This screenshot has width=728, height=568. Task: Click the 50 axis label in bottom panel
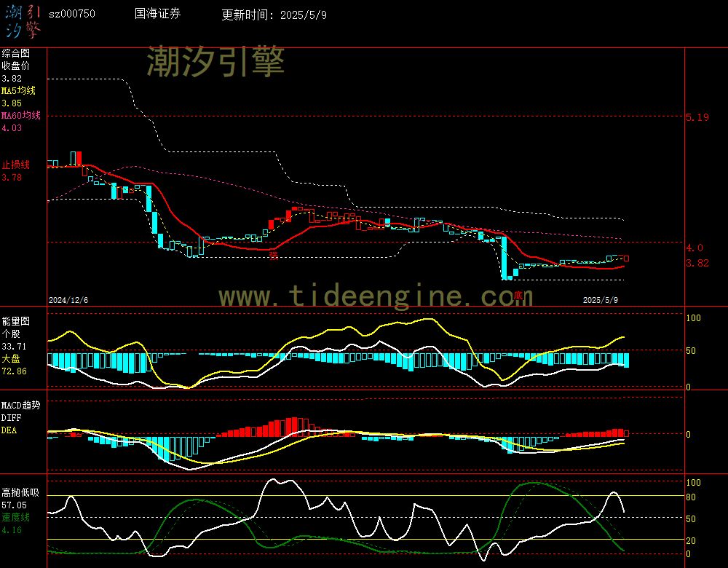pos(691,519)
